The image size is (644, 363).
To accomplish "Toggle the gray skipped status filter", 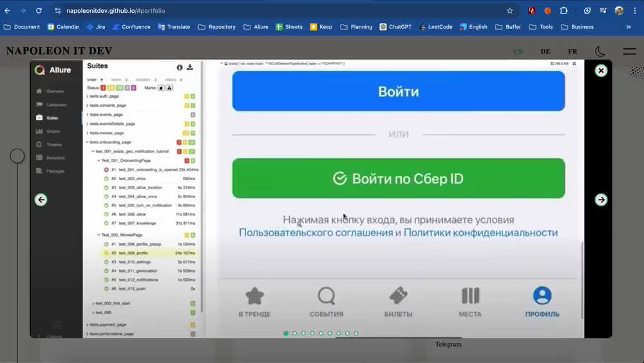I will tap(127, 88).
